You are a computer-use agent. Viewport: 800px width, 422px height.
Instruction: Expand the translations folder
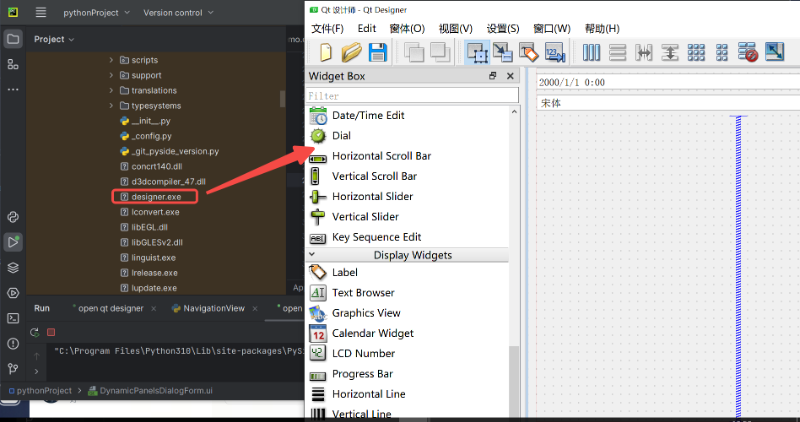(111, 90)
